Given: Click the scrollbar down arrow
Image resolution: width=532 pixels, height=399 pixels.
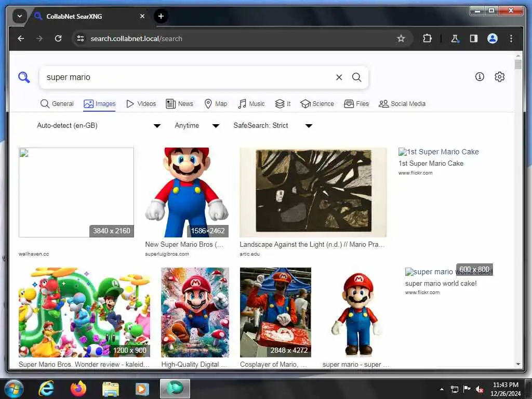Looking at the screenshot, I should click(x=518, y=364).
